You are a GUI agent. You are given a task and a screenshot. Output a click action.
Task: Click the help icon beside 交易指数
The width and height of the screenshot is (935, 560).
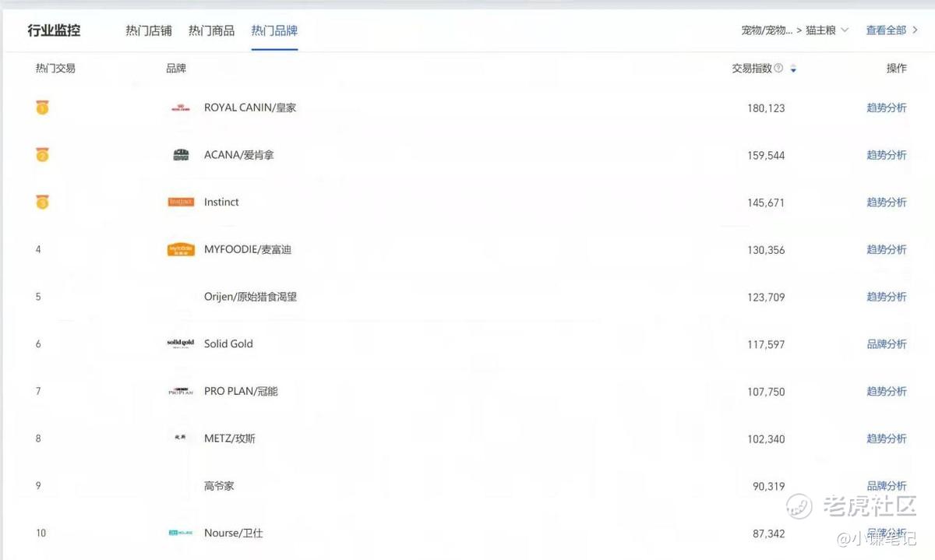tap(778, 69)
